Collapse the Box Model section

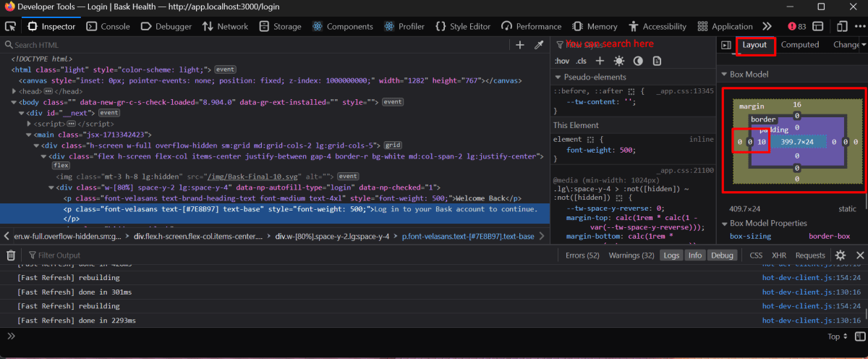click(723, 75)
